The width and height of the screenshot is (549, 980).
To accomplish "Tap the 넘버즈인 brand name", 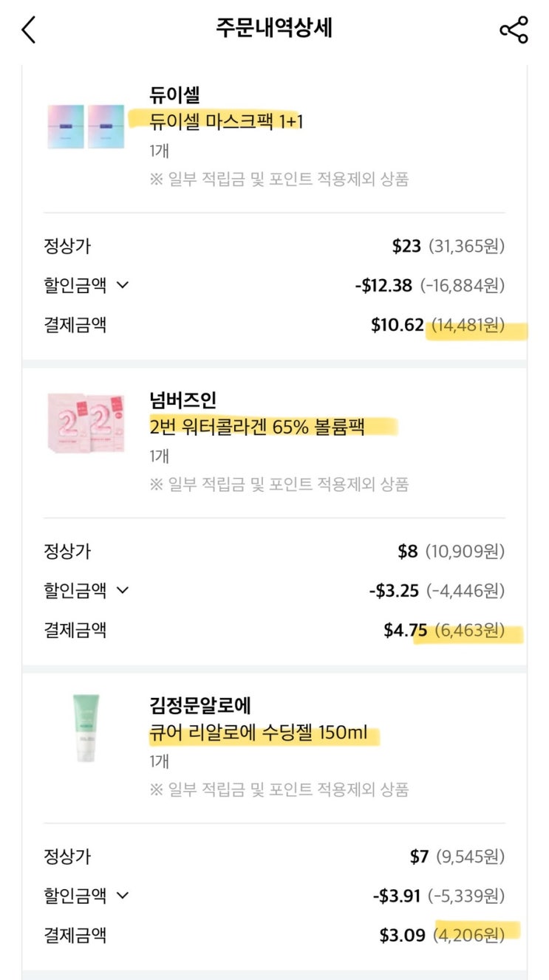I will (183, 400).
